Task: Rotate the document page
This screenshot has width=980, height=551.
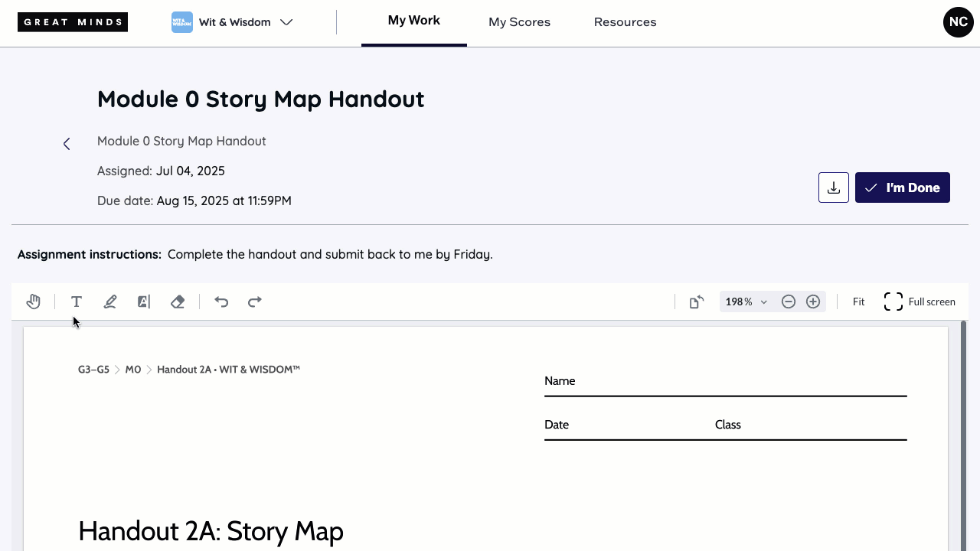Action: [696, 302]
